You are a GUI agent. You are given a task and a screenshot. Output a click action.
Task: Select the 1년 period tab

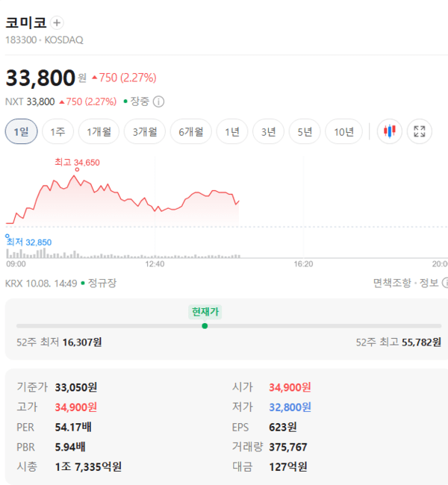[x=232, y=131]
